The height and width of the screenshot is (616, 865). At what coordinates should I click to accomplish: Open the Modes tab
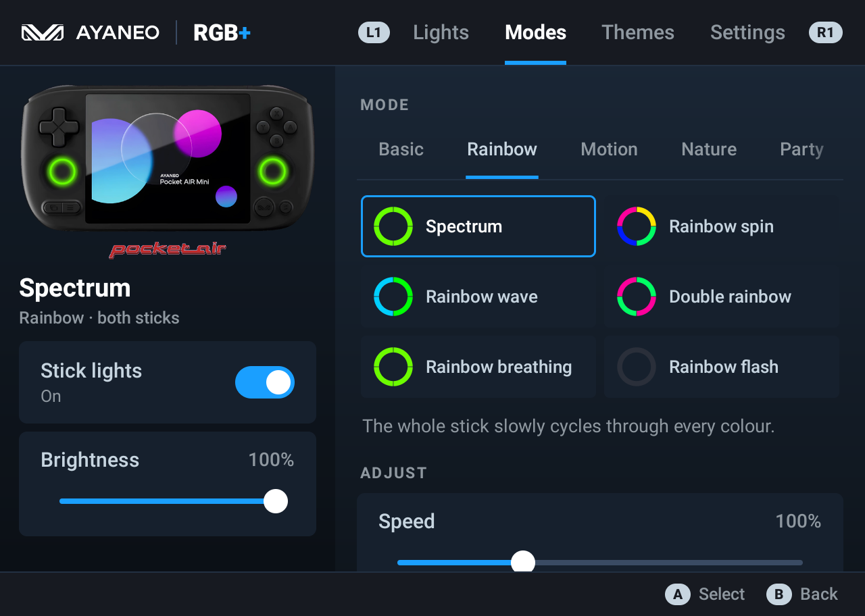coord(536,32)
